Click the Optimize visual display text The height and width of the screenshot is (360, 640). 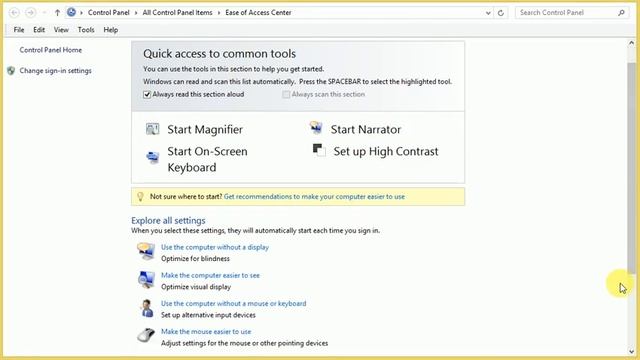196,287
